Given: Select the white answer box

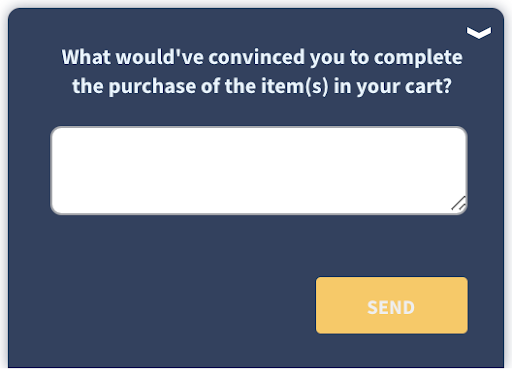Looking at the screenshot, I should tap(259, 170).
